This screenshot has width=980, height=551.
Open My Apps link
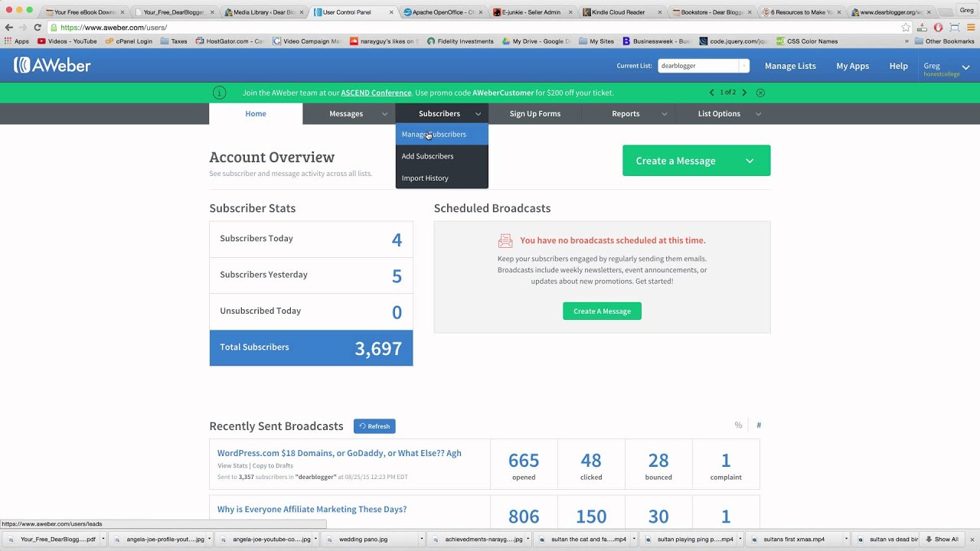pyautogui.click(x=852, y=66)
